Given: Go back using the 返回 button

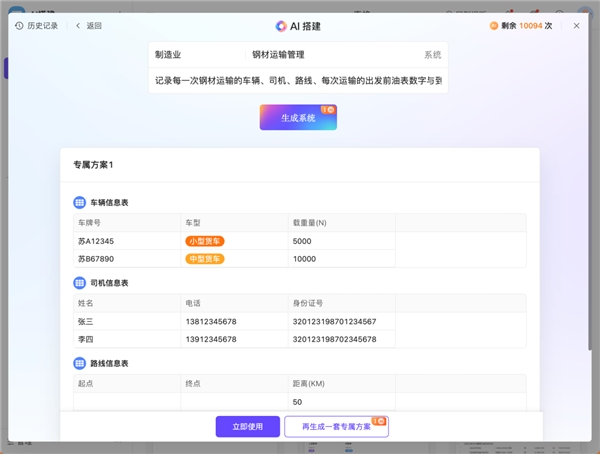Looking at the screenshot, I should 89,26.
